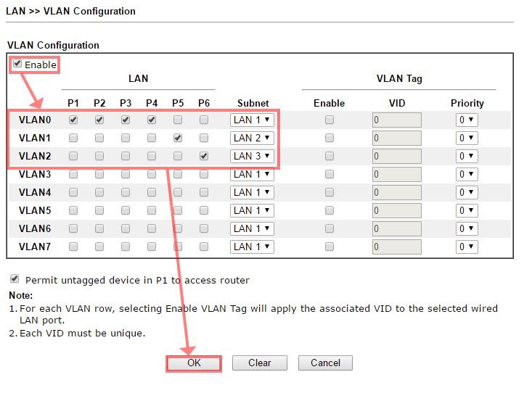Screen dimensions: 532x401
Task: Enable VLAN Tag for VLAN2
Action: point(330,156)
